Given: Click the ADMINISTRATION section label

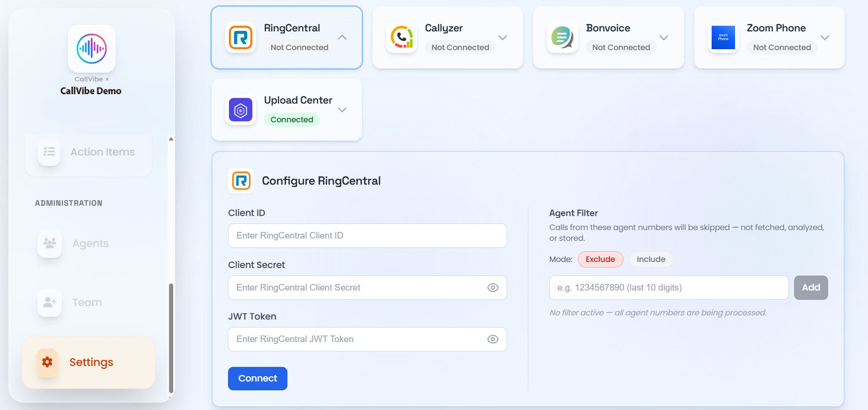Looking at the screenshot, I should tap(69, 203).
